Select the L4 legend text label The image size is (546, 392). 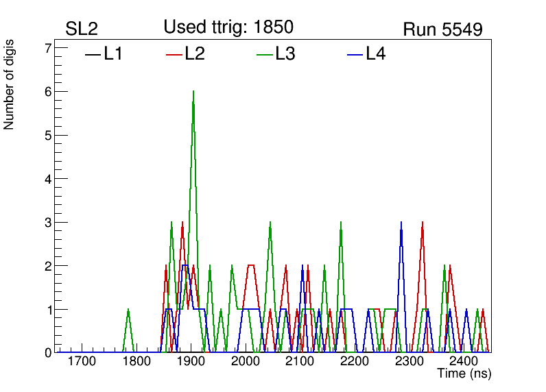point(376,55)
